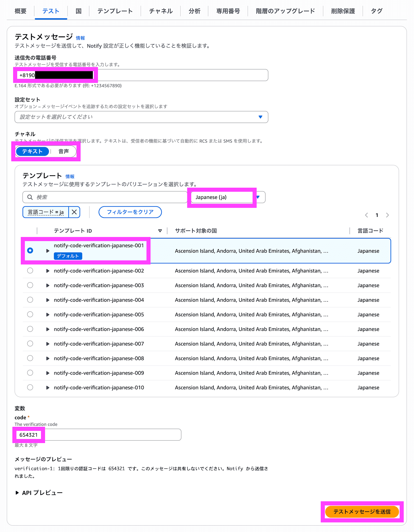
Task: Expand row notify-code-verification-japanese-008
Action: [x=48, y=359]
